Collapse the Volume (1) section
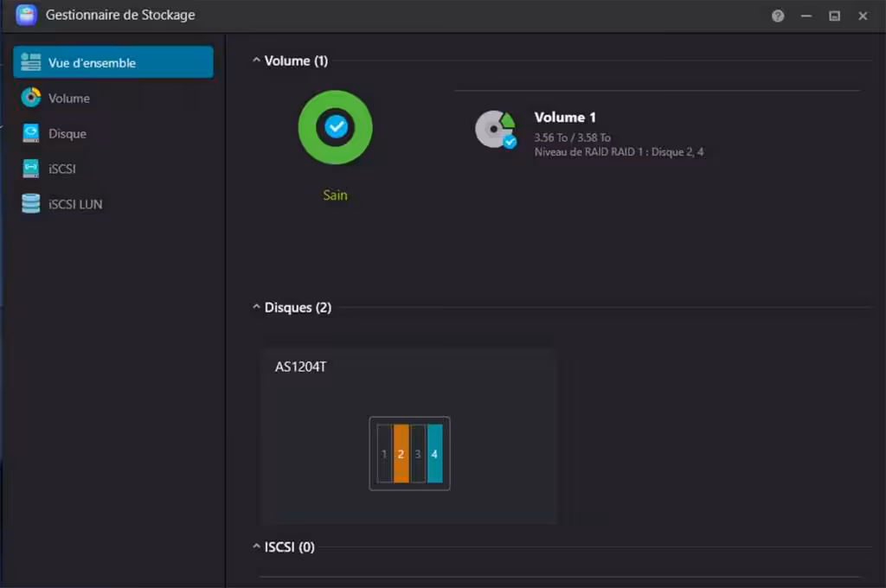Viewport: 886px width, 588px height. (x=256, y=60)
